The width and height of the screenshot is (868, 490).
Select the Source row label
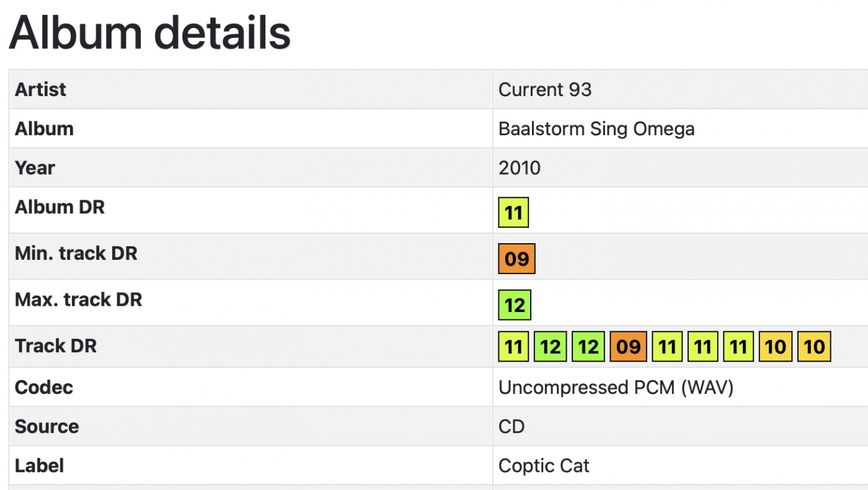click(x=46, y=427)
